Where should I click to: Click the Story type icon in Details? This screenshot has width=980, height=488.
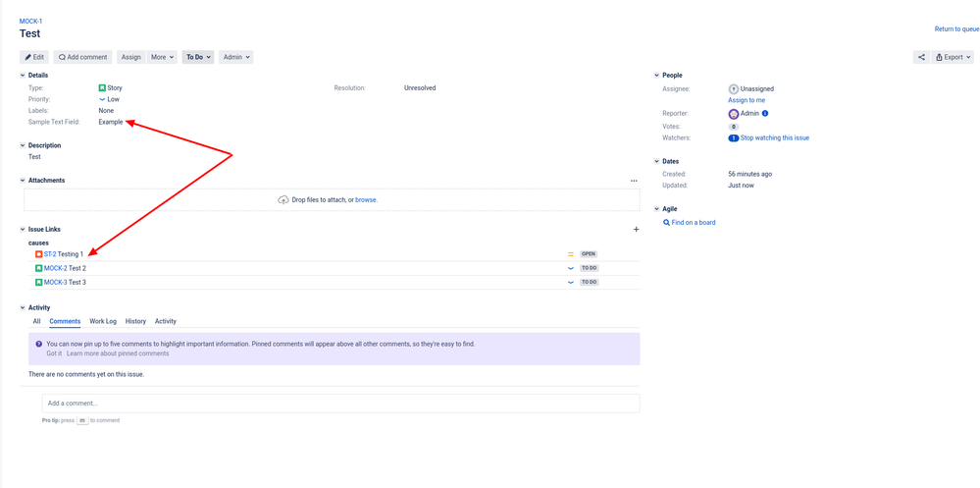click(x=102, y=88)
